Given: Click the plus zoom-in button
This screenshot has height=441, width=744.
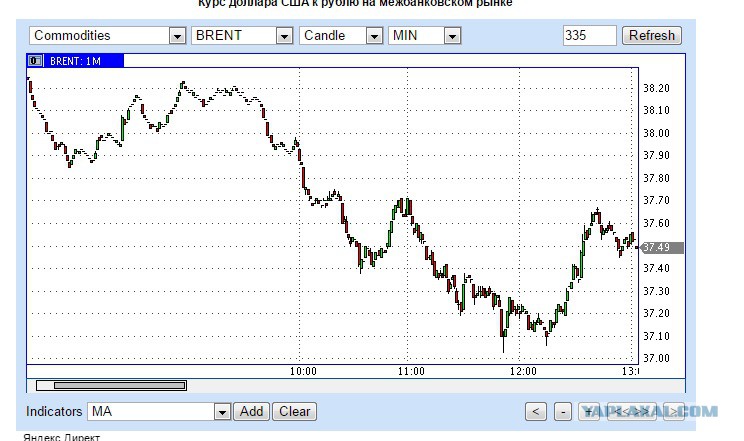Looking at the screenshot, I should pyautogui.click(x=588, y=412).
